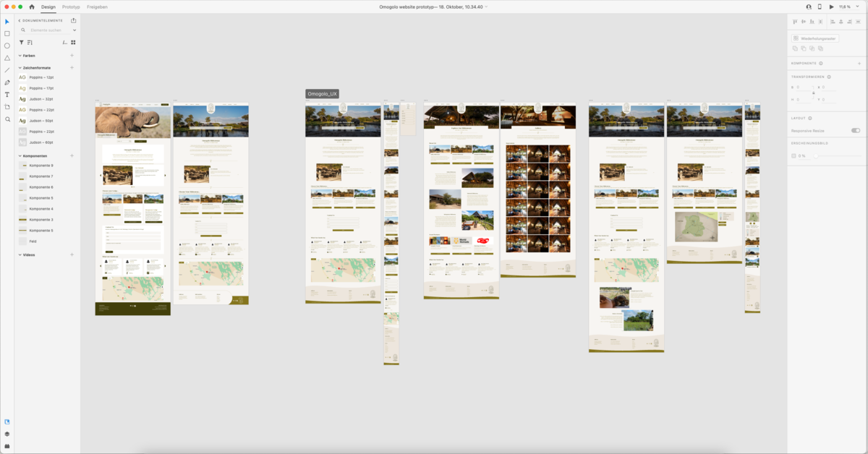868x454 pixels.
Task: Open mobile device preview
Action: tap(820, 7)
